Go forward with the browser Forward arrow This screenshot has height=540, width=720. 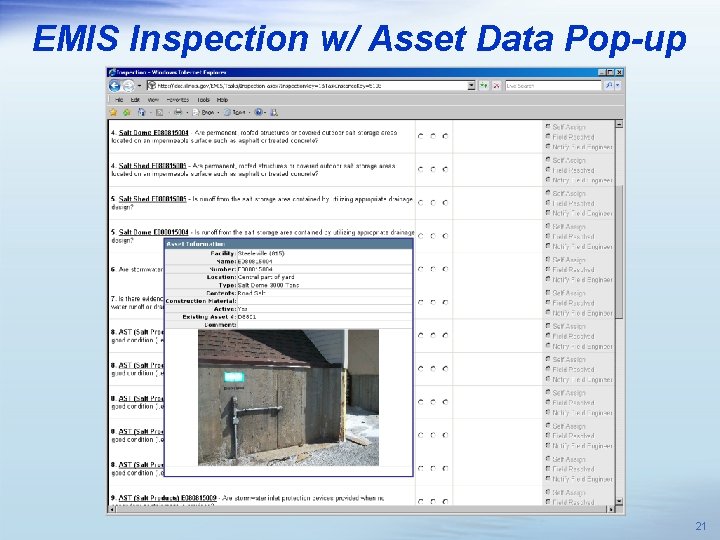coord(128,86)
